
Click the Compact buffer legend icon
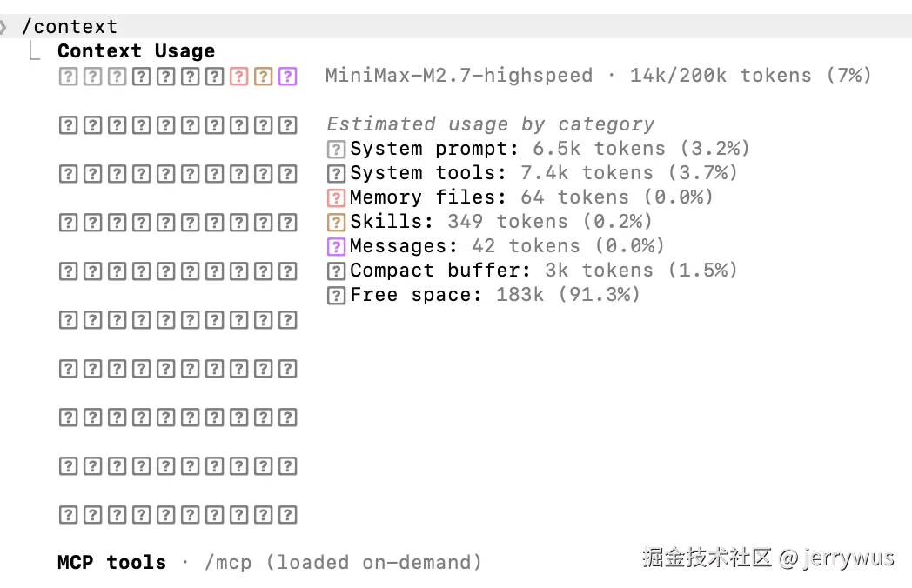336,271
